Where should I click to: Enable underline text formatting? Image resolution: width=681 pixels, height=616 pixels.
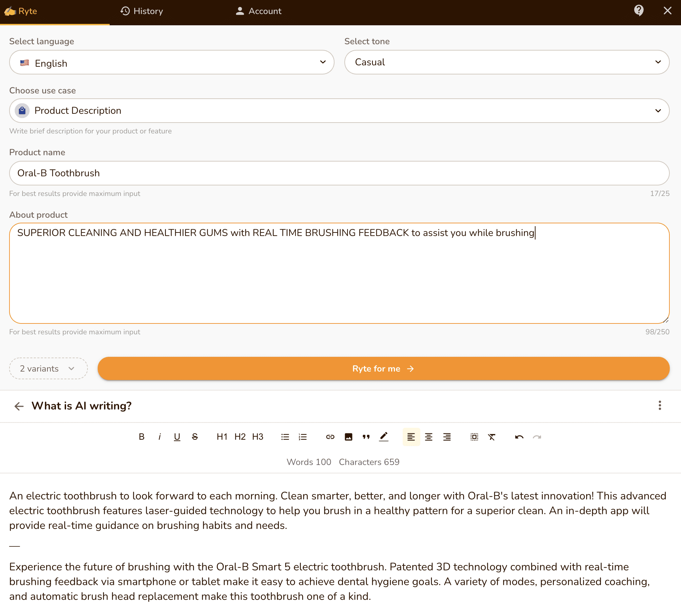pyautogui.click(x=177, y=438)
